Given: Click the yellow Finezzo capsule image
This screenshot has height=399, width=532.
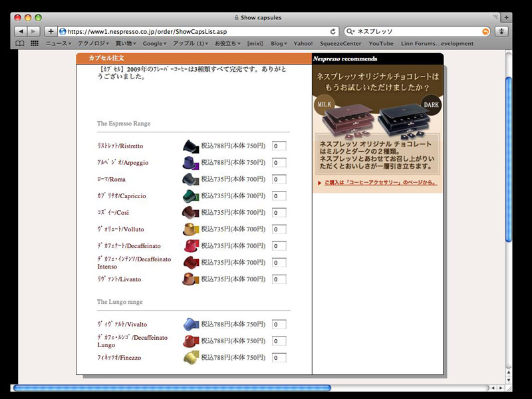Looking at the screenshot, I should tap(191, 358).
